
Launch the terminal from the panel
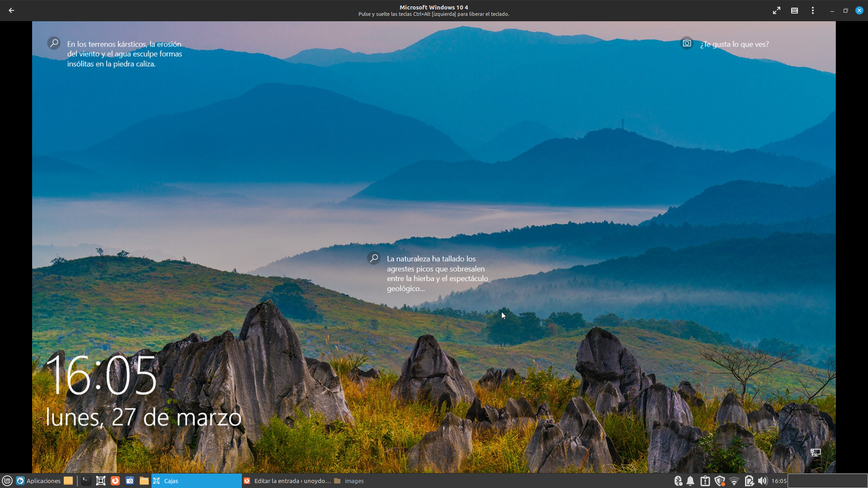pos(86,481)
